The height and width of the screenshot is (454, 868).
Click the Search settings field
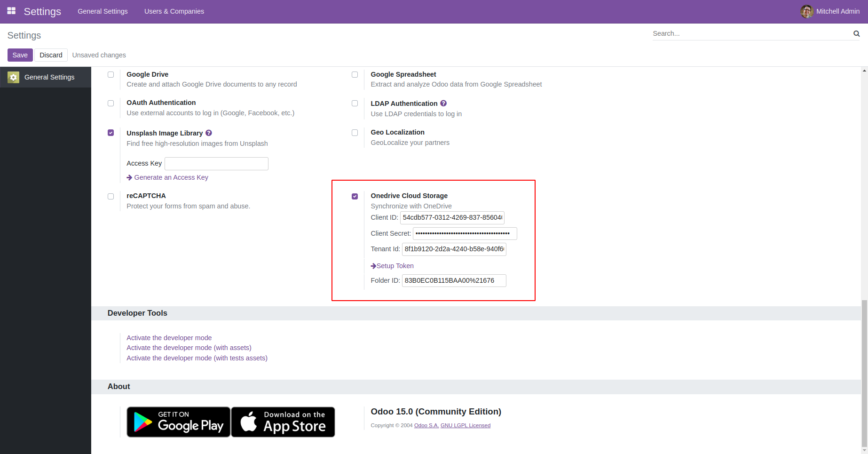pos(751,33)
